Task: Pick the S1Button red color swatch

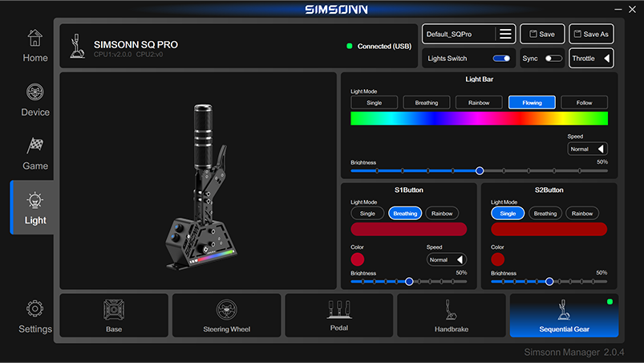Action: [358, 259]
